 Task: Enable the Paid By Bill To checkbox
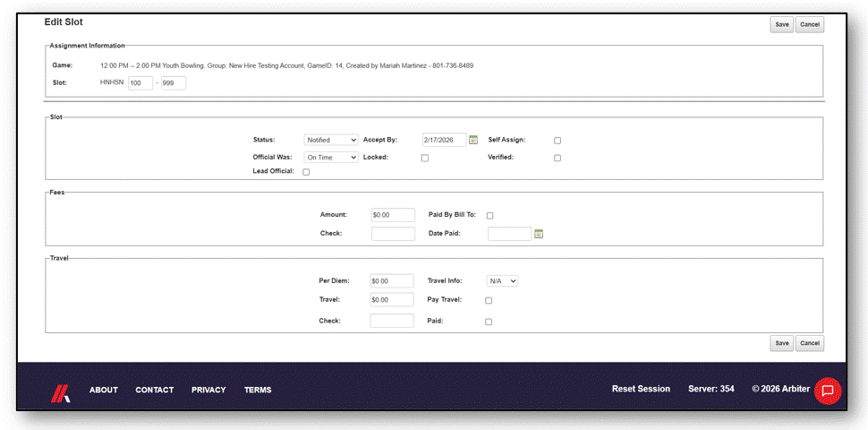coord(489,216)
